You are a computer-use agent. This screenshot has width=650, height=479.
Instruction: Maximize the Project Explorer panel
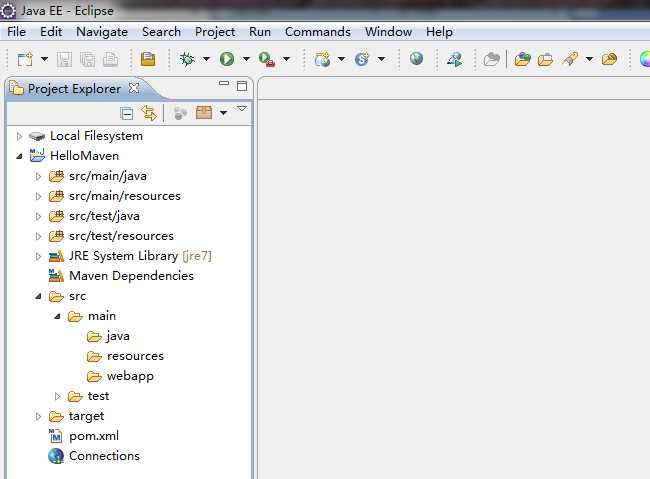pos(242,86)
